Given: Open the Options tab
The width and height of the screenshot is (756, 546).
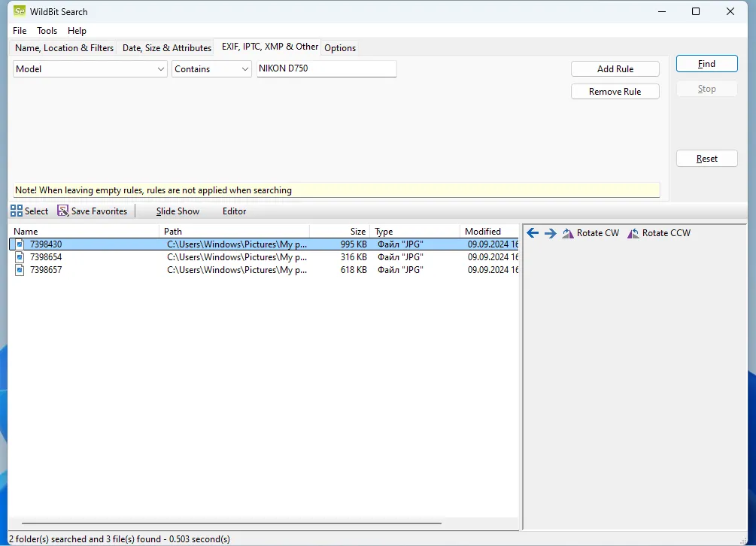Looking at the screenshot, I should tap(340, 48).
